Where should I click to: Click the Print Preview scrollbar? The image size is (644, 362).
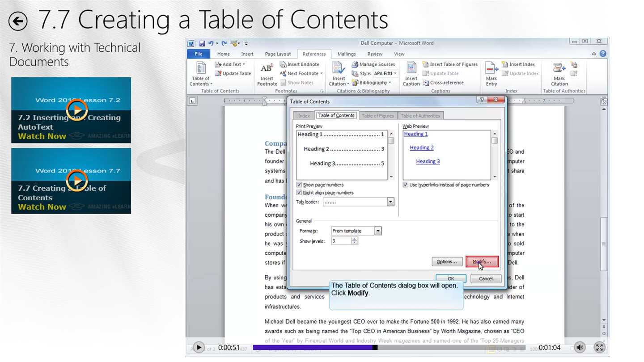(x=391, y=155)
